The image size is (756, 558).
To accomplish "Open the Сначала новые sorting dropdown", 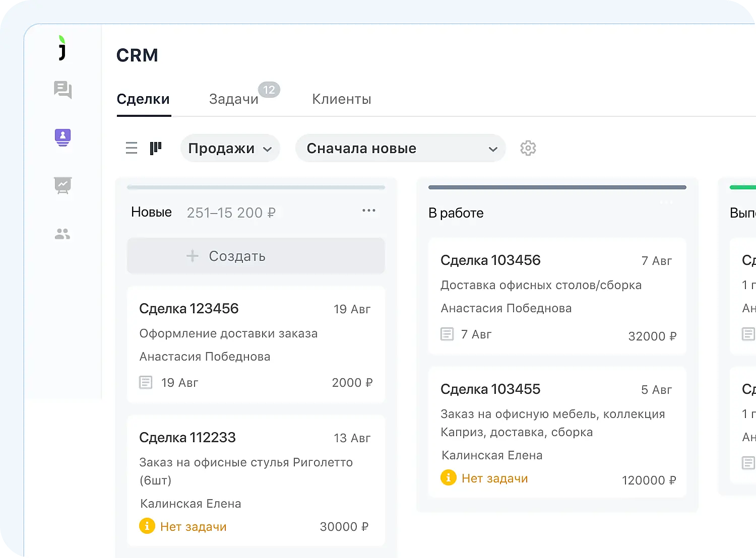I will 400,148.
